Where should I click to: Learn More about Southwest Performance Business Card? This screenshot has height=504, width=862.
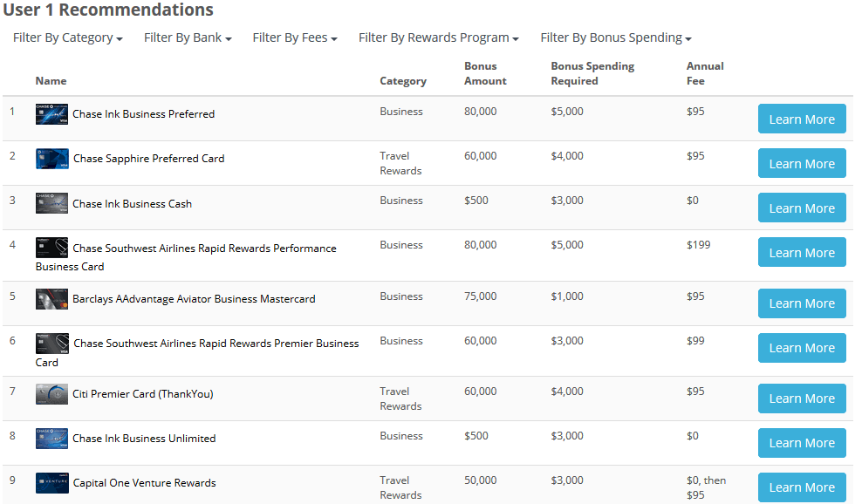(x=802, y=252)
